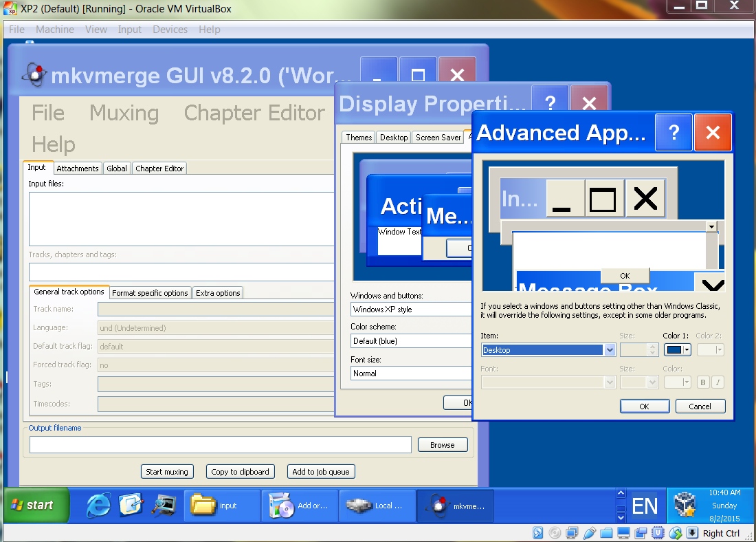Open the Color 2 picker dropdown

click(710, 350)
